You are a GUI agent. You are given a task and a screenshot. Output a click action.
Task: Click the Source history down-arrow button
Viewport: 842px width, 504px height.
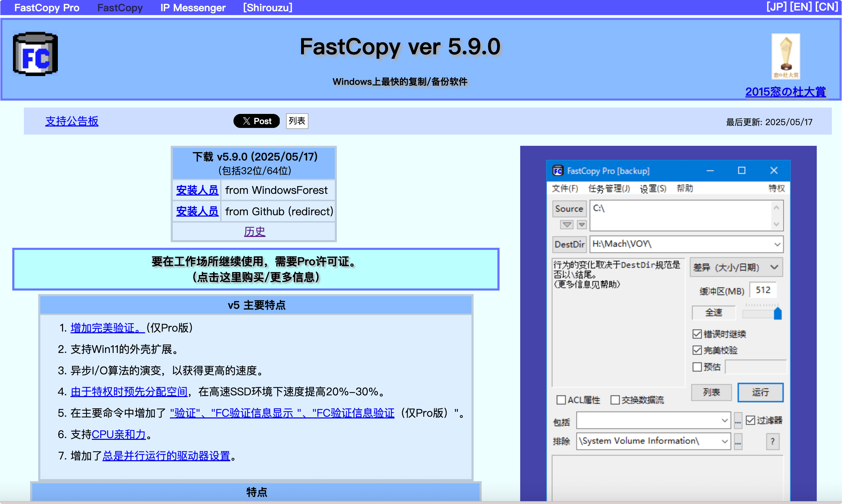(x=567, y=224)
